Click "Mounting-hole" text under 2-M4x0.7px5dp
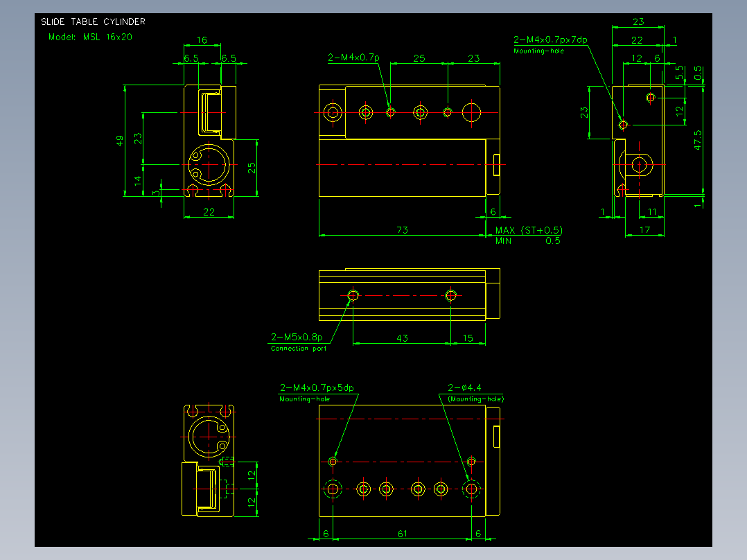The height and width of the screenshot is (560, 747). point(304,399)
